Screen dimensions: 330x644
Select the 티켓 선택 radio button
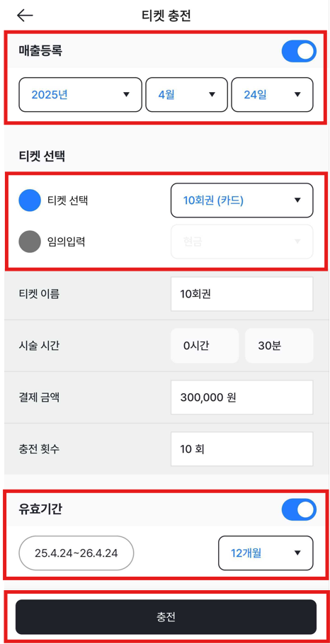click(30, 200)
